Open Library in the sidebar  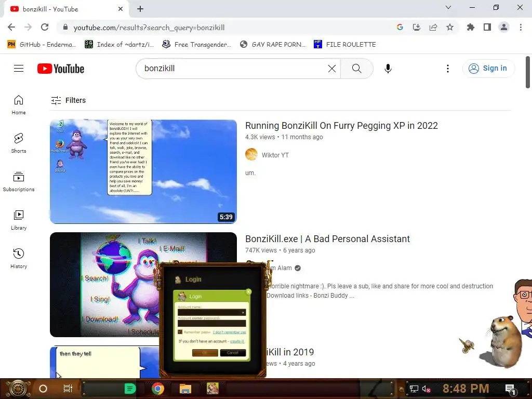pyautogui.click(x=19, y=220)
